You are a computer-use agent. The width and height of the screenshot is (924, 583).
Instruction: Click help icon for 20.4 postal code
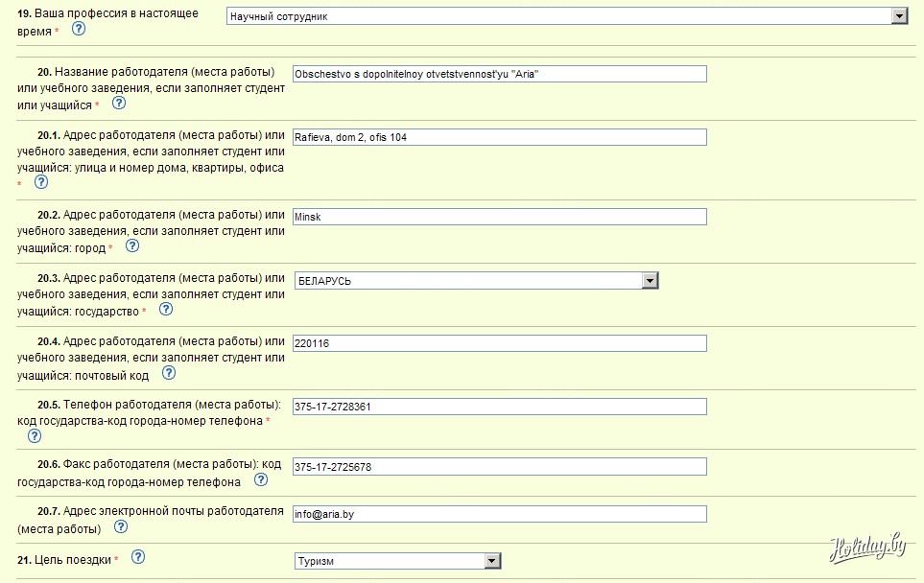169,373
